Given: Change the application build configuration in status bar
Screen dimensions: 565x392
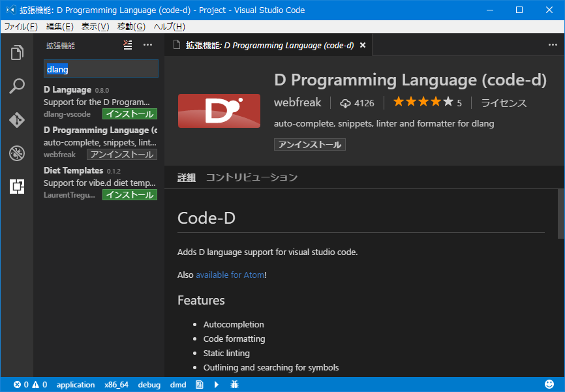Looking at the screenshot, I should 75,384.
